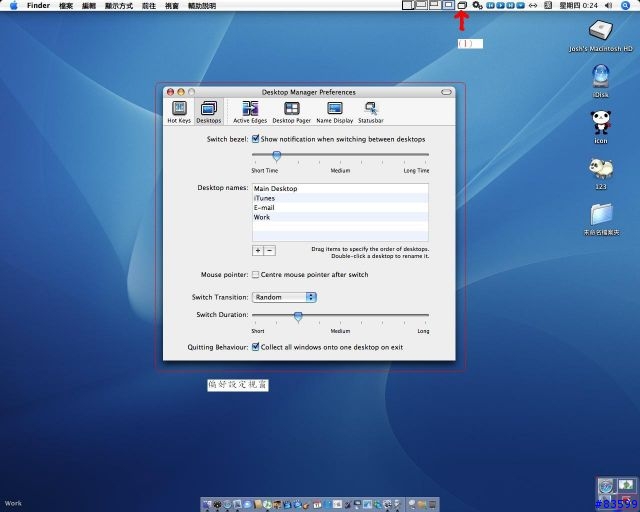Screen dimensions: 640x512
Task: Open the Desktop Pager pane
Action: [291, 111]
